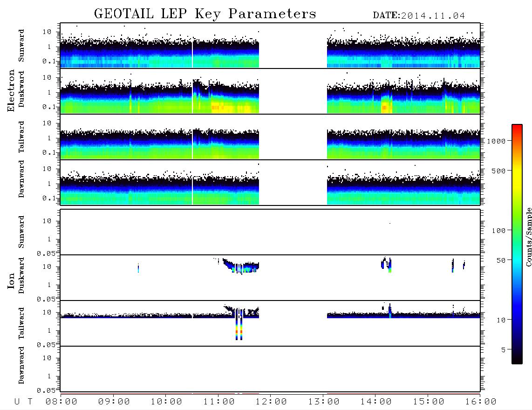The width and height of the screenshot is (532, 410).
Task: Click the 5 colorbar scale value
Action: pyautogui.click(x=504, y=350)
